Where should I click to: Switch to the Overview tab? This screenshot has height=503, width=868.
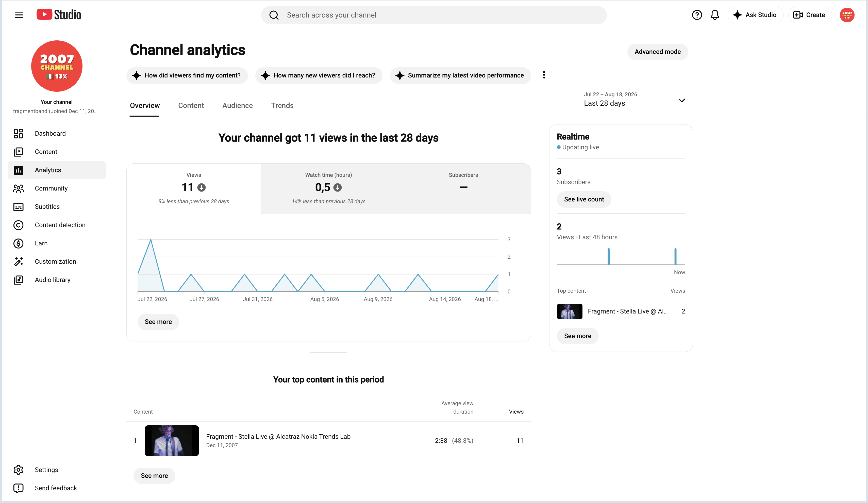pos(145,105)
